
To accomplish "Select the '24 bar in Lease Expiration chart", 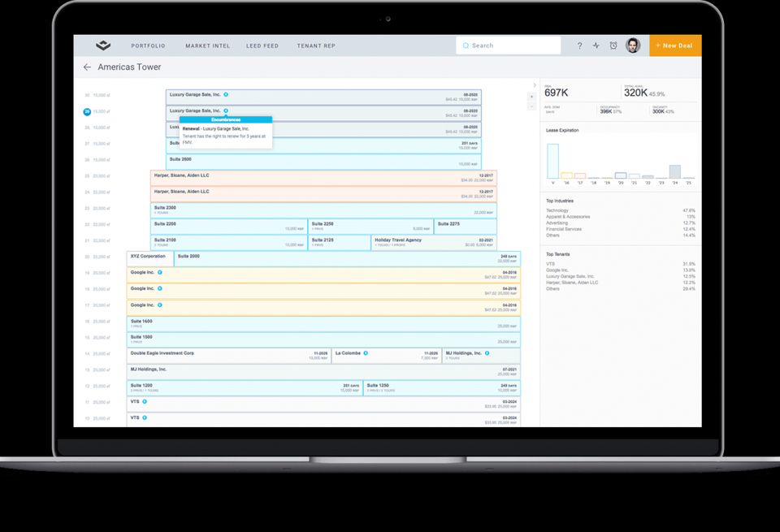I will tap(674, 172).
